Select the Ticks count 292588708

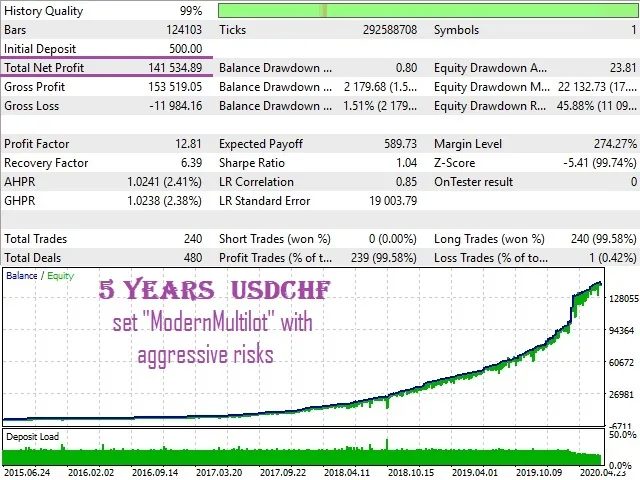pyautogui.click(x=390, y=30)
